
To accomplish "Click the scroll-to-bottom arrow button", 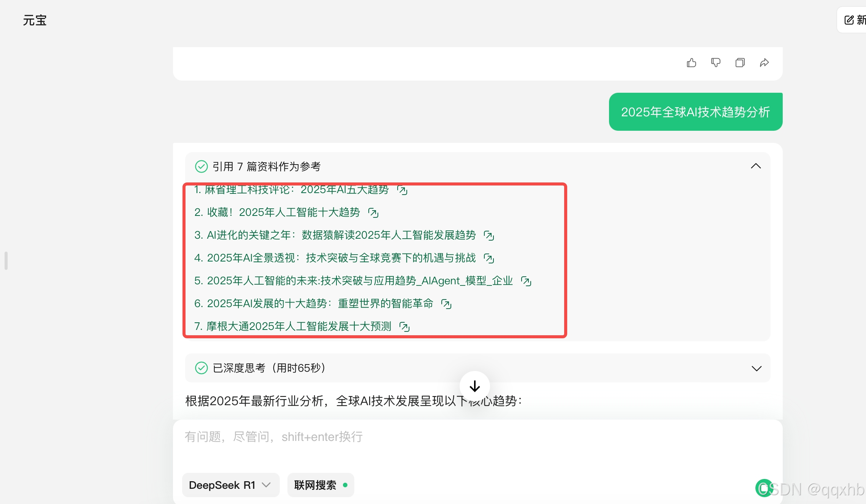I will coord(474,387).
